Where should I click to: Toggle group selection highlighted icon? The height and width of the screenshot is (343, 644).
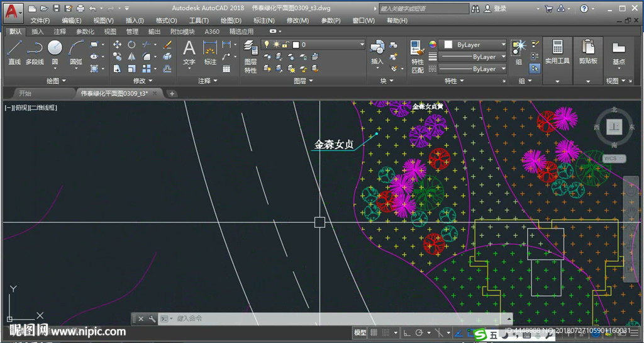[x=535, y=69]
